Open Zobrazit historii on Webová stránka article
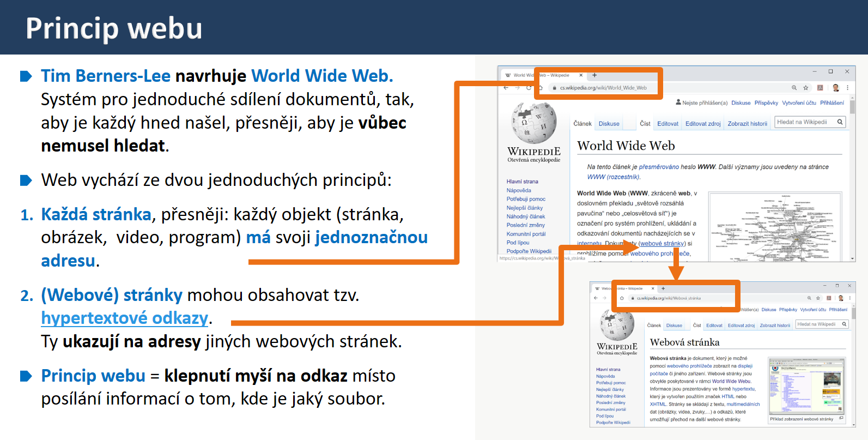868x440 pixels. (x=775, y=326)
